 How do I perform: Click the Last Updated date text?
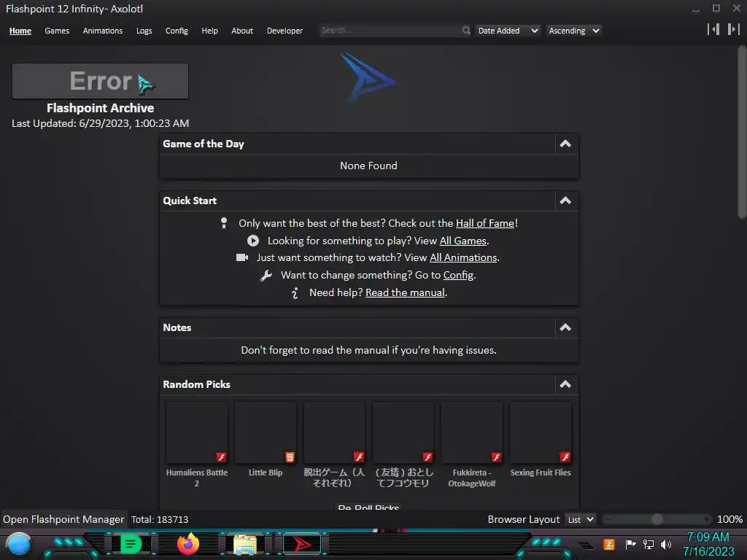[100, 123]
